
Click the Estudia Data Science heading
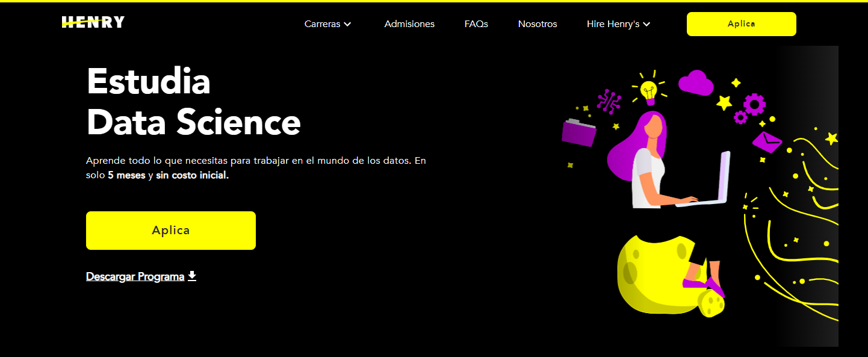[193, 102]
